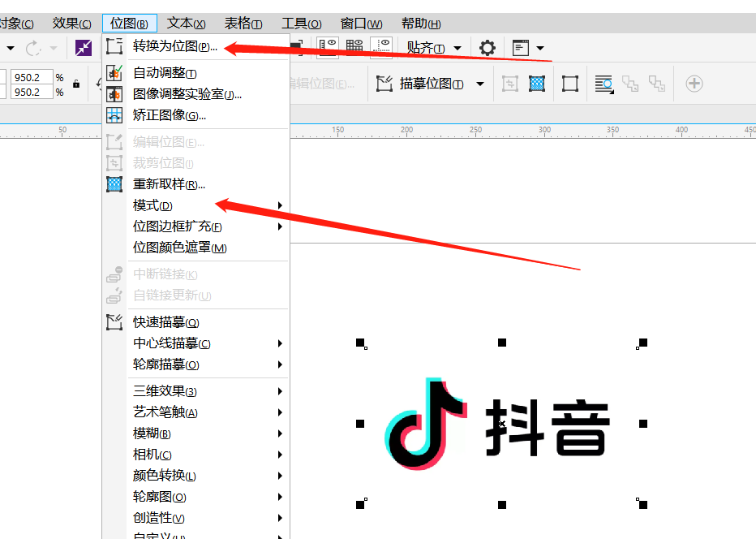This screenshot has width=756, height=539.
Task: Click the application launcher window icon
Action: point(521,48)
